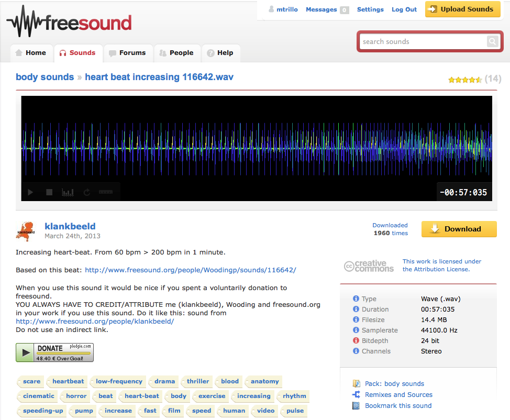Switch player to spectrogram display icon
The height and width of the screenshot is (420, 510).
coord(68,192)
